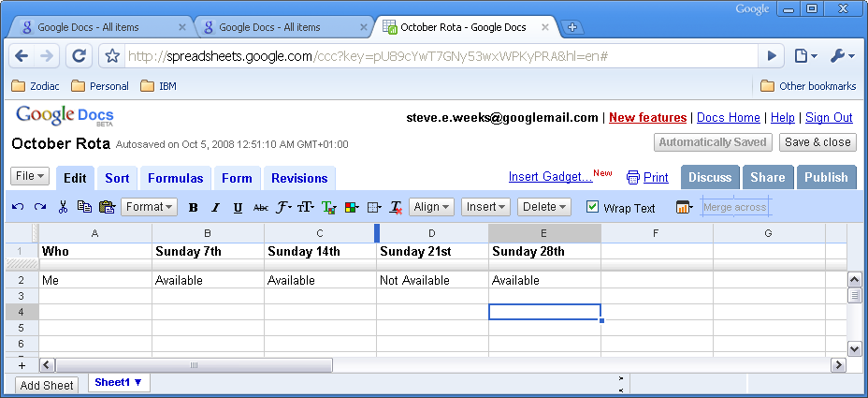The image size is (868, 398).
Task: Reload the page
Action: pyautogui.click(x=80, y=55)
